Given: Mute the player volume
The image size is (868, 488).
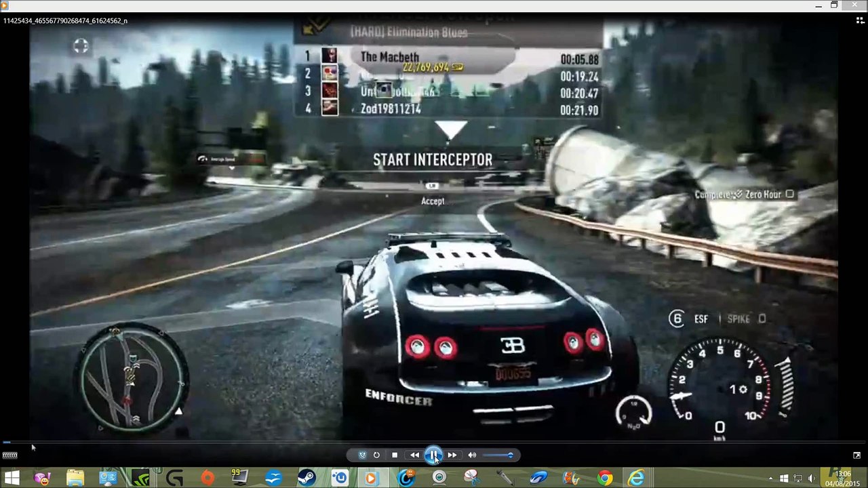Looking at the screenshot, I should click(x=472, y=455).
